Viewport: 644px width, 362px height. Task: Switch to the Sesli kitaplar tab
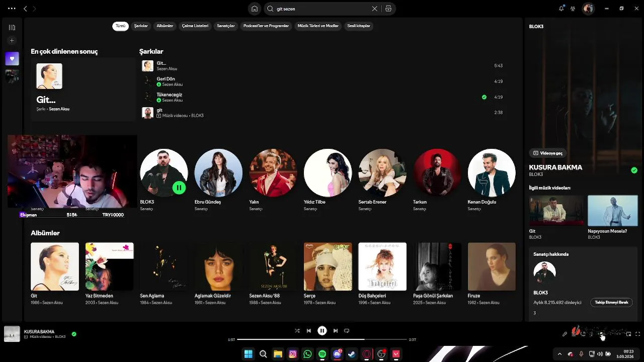click(x=359, y=26)
